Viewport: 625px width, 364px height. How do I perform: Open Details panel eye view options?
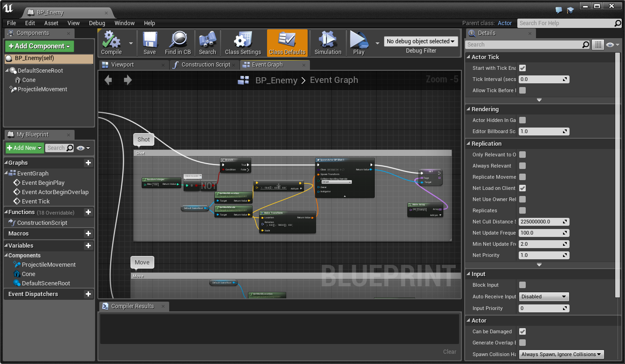[613, 45]
